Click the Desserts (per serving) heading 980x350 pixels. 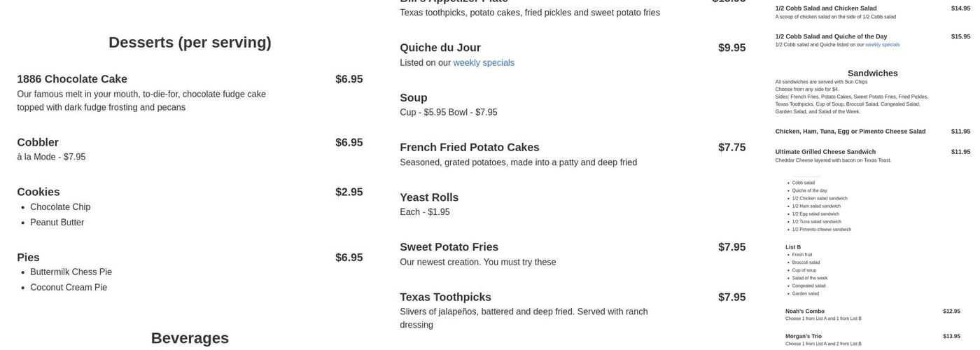(x=190, y=42)
